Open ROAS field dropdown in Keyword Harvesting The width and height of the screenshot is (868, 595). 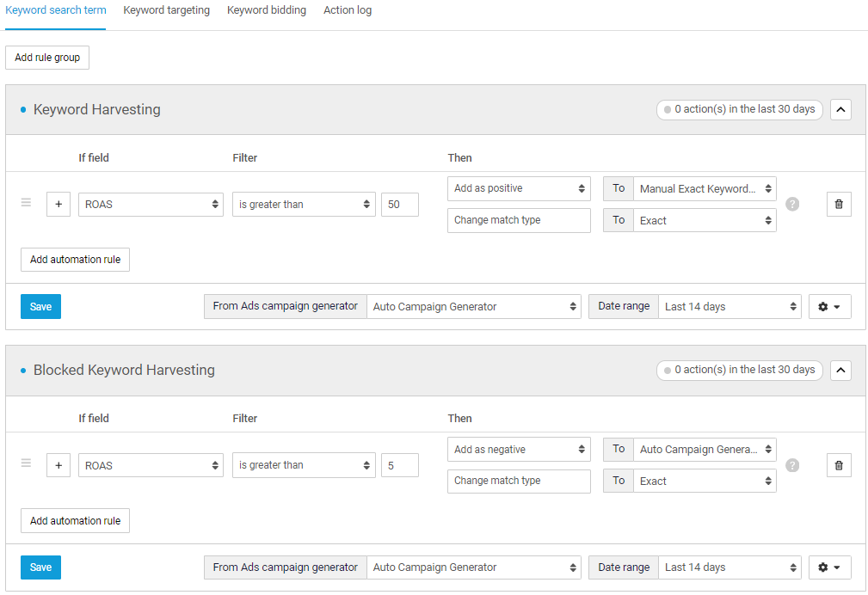pos(151,205)
